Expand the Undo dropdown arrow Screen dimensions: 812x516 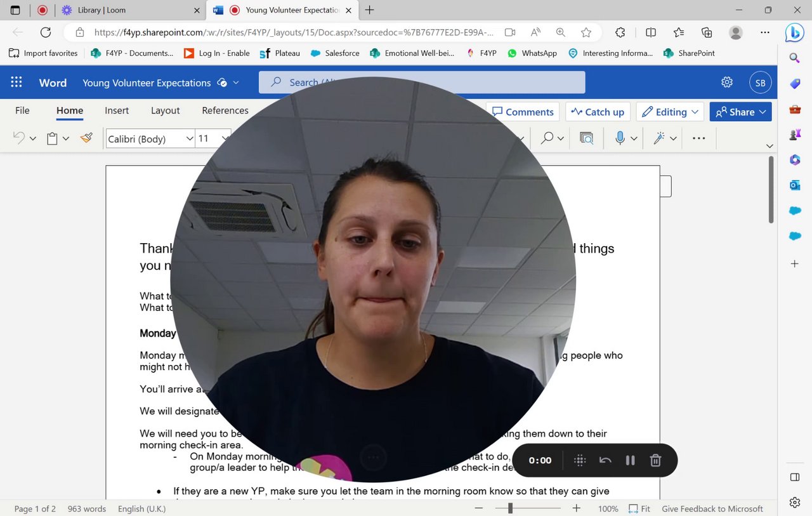pyautogui.click(x=33, y=138)
